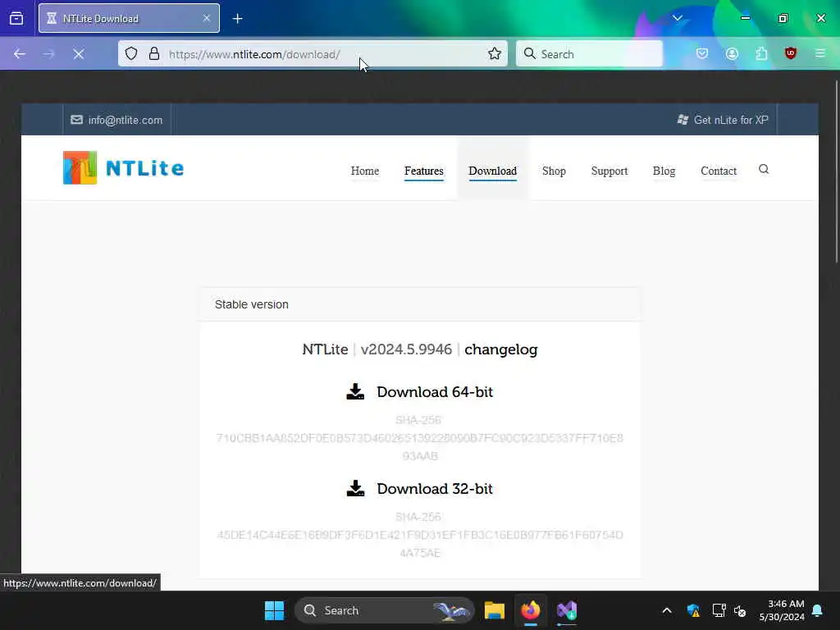Click the 64-bit download arrow icon
840x630 pixels.
(355, 391)
